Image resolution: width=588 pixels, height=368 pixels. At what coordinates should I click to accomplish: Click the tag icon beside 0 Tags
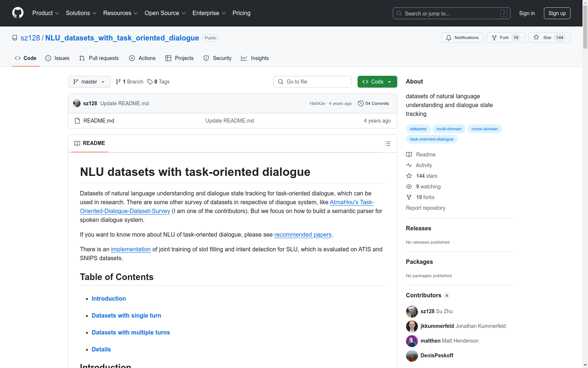point(150,82)
